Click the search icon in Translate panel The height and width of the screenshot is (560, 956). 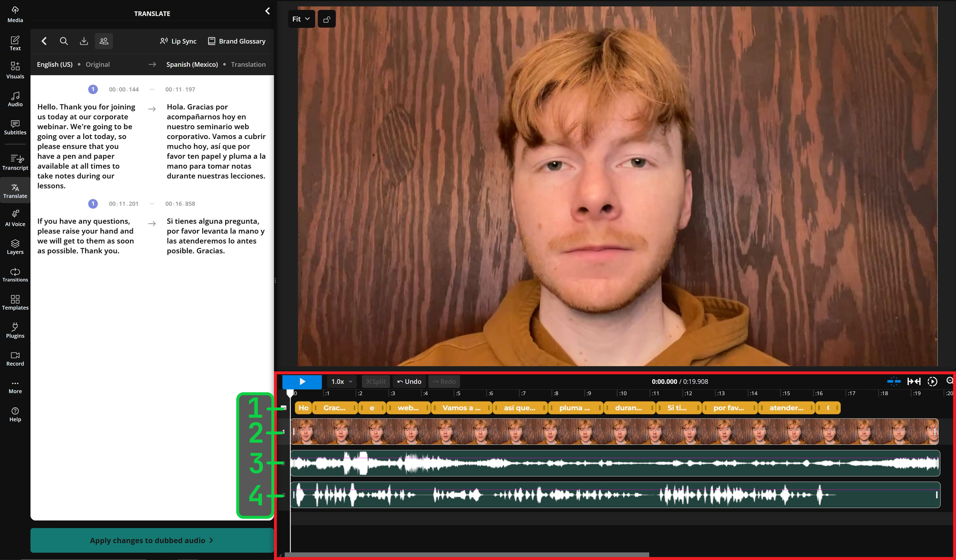(64, 41)
